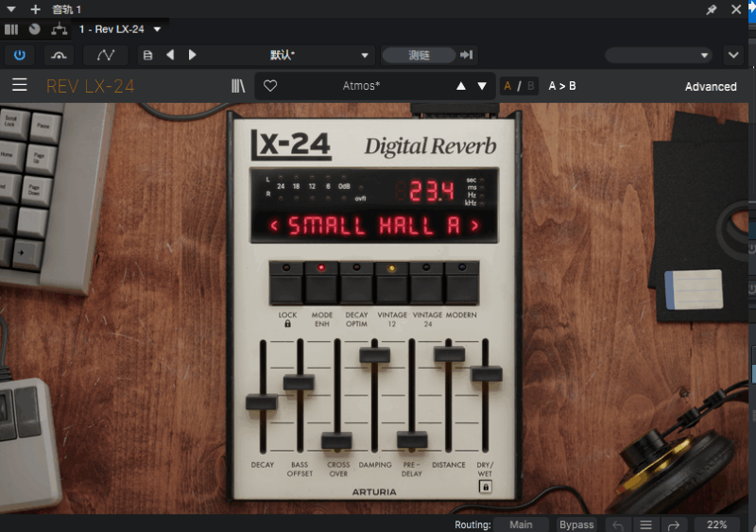This screenshot has width=756, height=532.
Task: Click the BASS OFFSET slider handle
Action: point(299,382)
